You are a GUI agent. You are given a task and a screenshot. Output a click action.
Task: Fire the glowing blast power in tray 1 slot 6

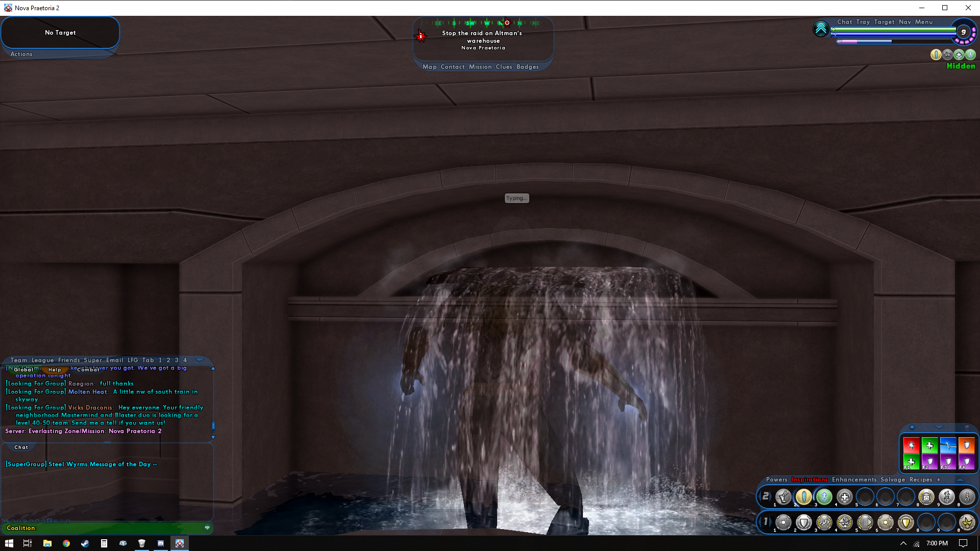pos(886,522)
